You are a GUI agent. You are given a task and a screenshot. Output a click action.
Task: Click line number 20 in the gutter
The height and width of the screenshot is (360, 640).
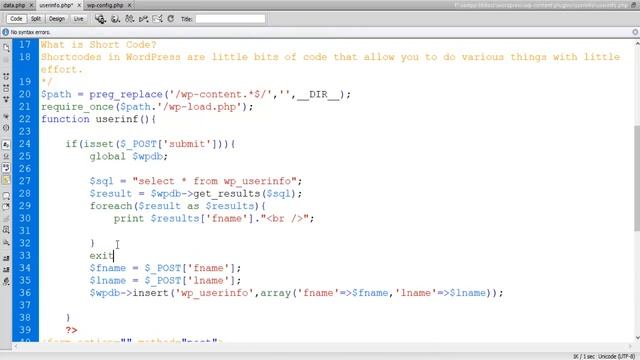click(x=24, y=94)
